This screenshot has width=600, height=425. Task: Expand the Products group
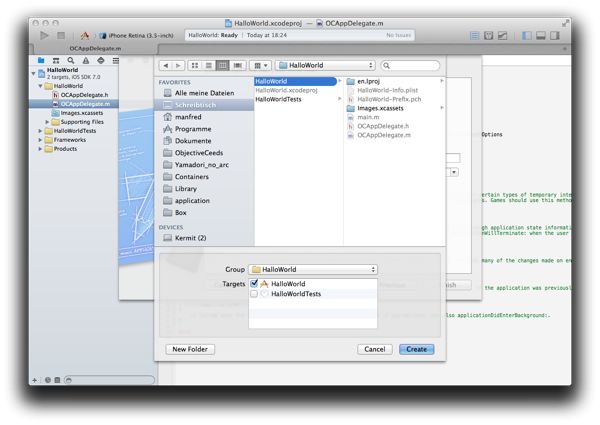click(x=41, y=149)
